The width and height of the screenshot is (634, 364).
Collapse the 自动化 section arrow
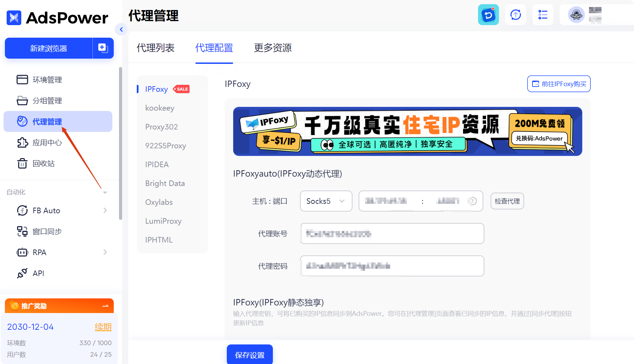pyautogui.click(x=105, y=192)
